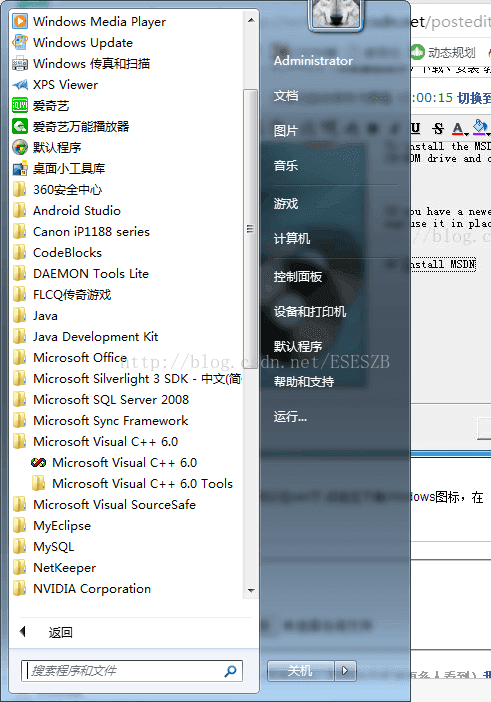Open Administrator user folder link
Screen dimensions: 491x702
(313, 60)
